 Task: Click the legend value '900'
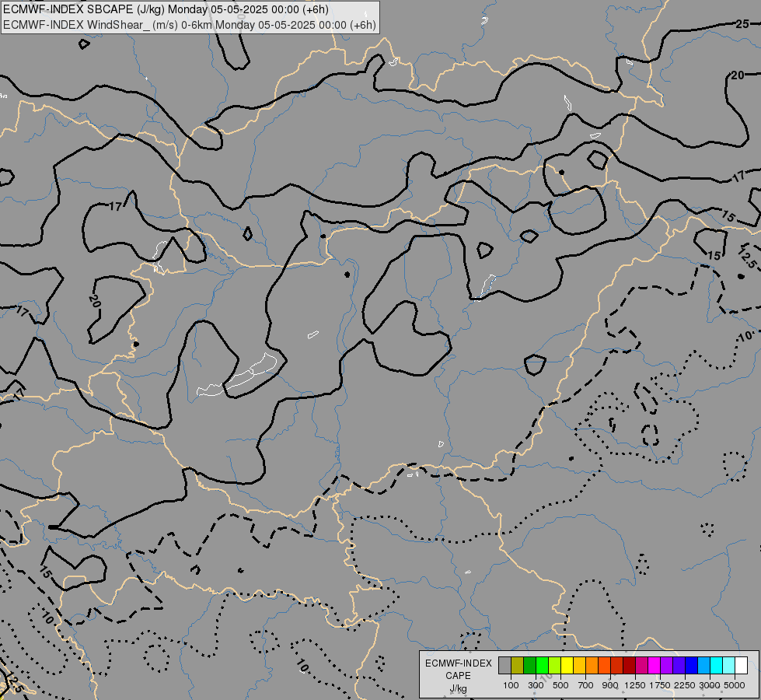(610, 685)
